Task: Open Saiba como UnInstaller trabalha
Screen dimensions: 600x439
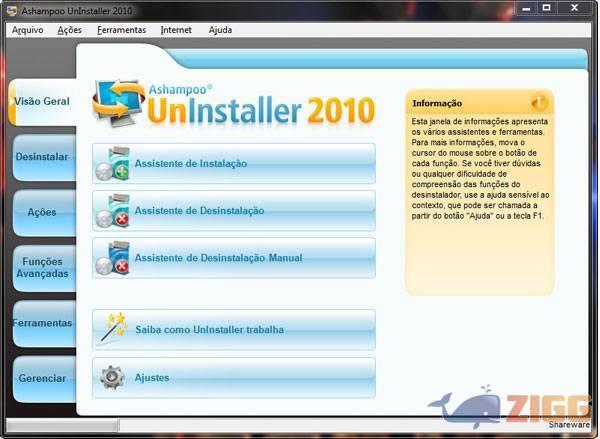Action: [234, 330]
